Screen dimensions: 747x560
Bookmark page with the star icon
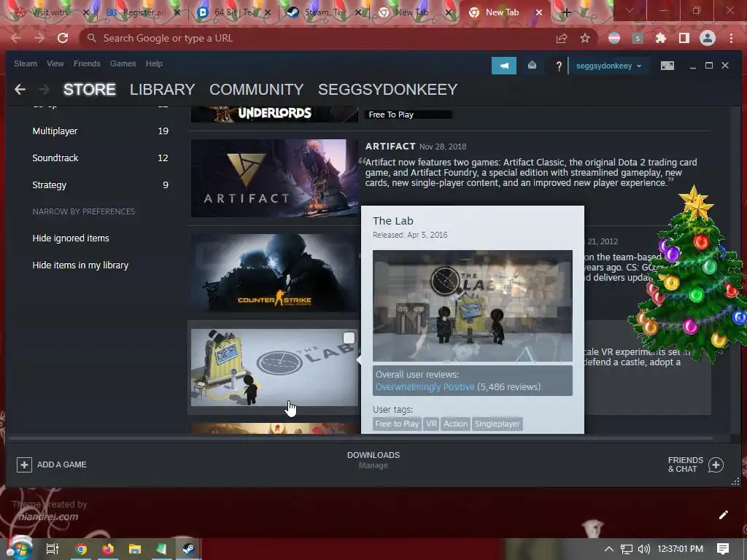pyautogui.click(x=585, y=38)
